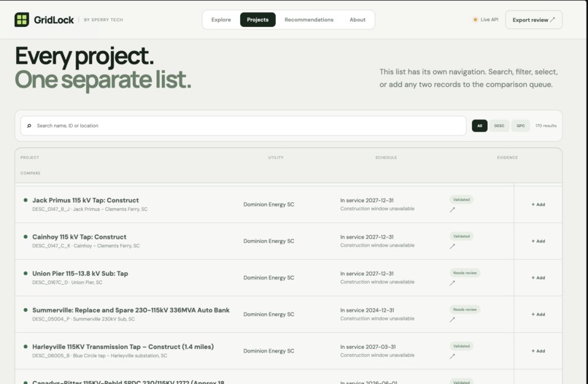Click Dominion Energy SC in Harleyville row

click(x=268, y=351)
